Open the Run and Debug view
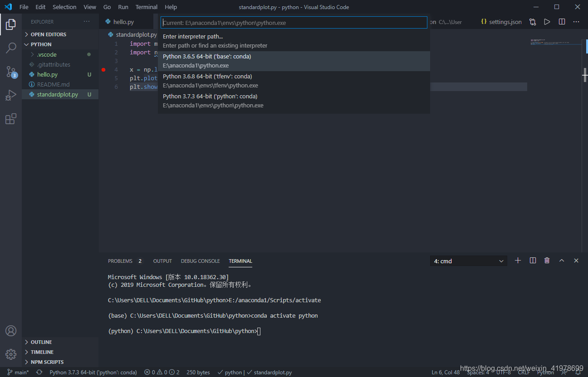The width and height of the screenshot is (588, 377). click(x=11, y=95)
